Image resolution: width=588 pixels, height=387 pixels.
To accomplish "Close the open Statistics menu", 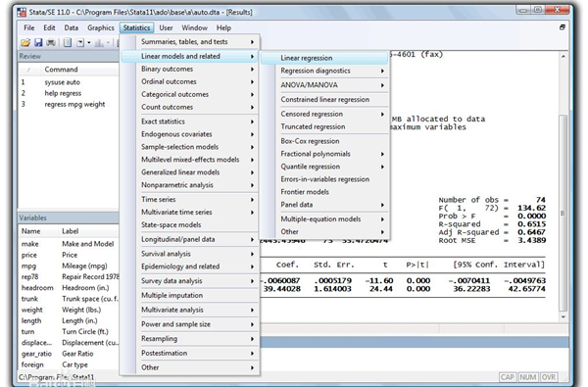I will tap(136, 27).
